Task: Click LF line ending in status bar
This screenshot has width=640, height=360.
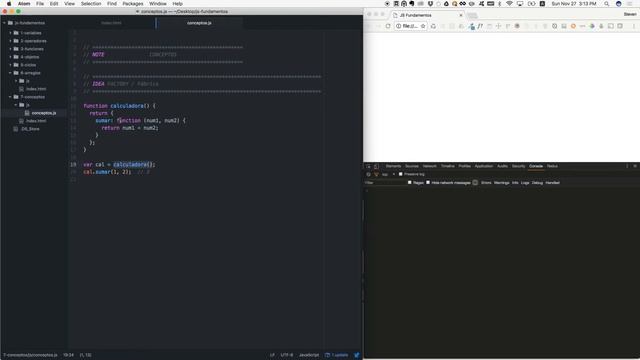Action: tap(272, 355)
